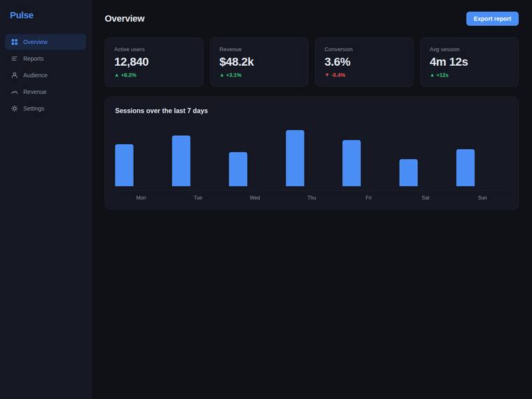The width and height of the screenshot is (532, 399).
Task: Click the Sun axis label
Action: (x=482, y=198)
